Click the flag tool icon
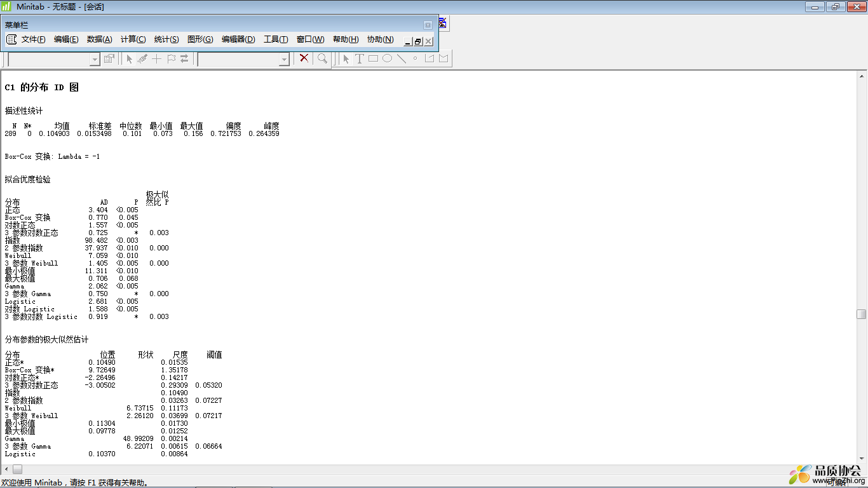Screen dimensions: 868x488 tap(171, 58)
